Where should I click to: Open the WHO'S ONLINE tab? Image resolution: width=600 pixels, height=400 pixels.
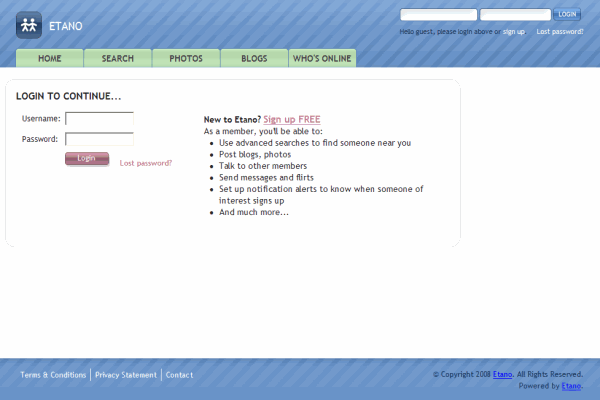(322, 58)
